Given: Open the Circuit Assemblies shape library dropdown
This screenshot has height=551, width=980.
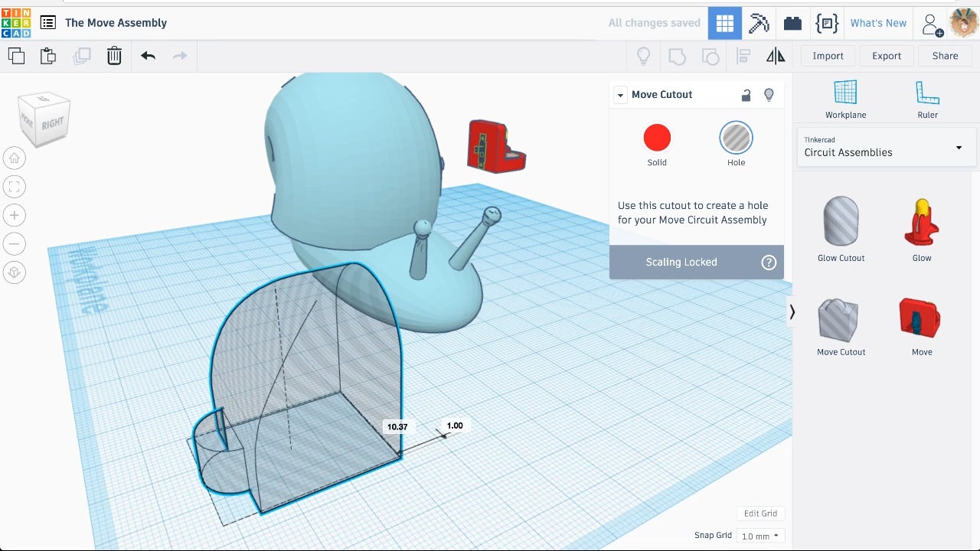Looking at the screenshot, I should (x=886, y=147).
